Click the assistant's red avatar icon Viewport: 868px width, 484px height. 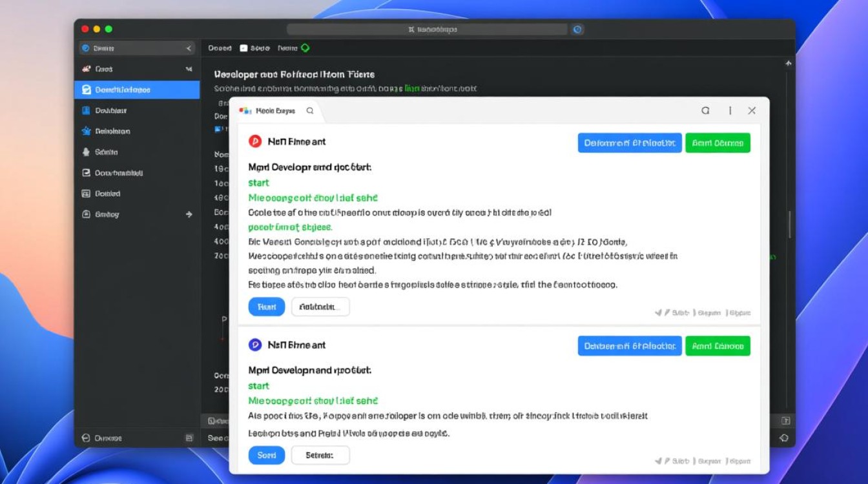point(255,141)
